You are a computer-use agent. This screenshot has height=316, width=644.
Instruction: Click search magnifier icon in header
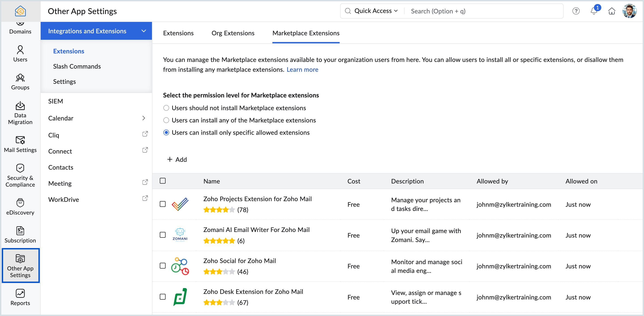tap(348, 11)
